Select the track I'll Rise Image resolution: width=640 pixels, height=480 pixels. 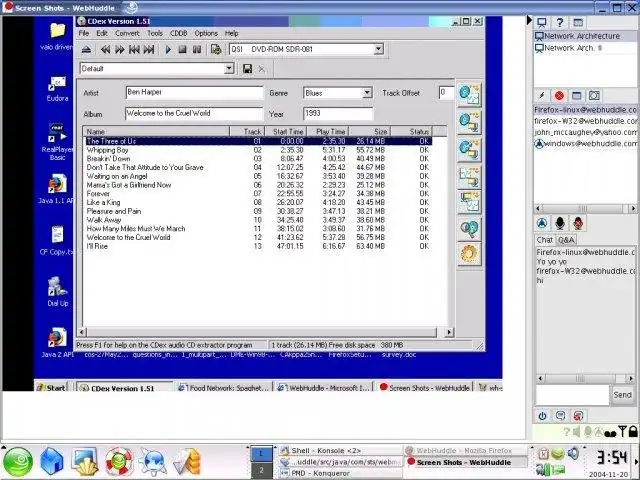tap(97, 246)
